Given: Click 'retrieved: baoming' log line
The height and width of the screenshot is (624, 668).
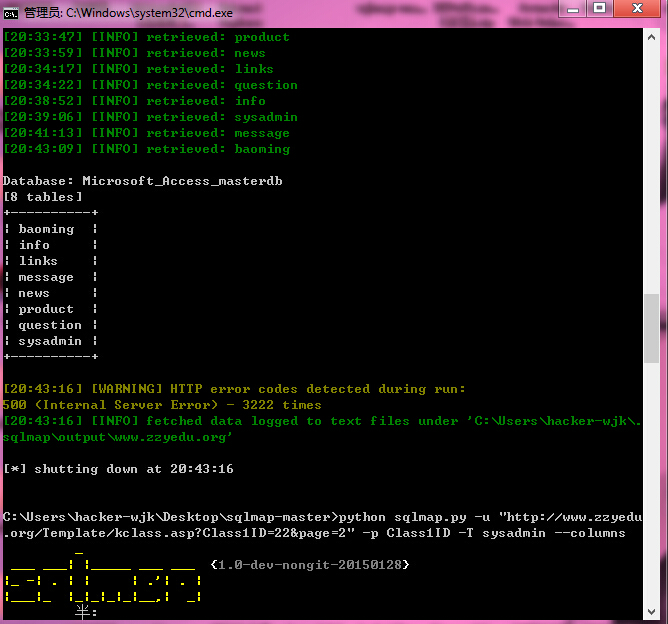Looking at the screenshot, I should 147,149.
